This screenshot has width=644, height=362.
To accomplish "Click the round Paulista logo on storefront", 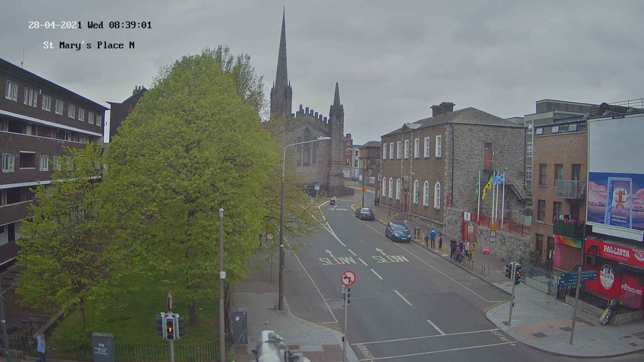I will [x=606, y=277].
